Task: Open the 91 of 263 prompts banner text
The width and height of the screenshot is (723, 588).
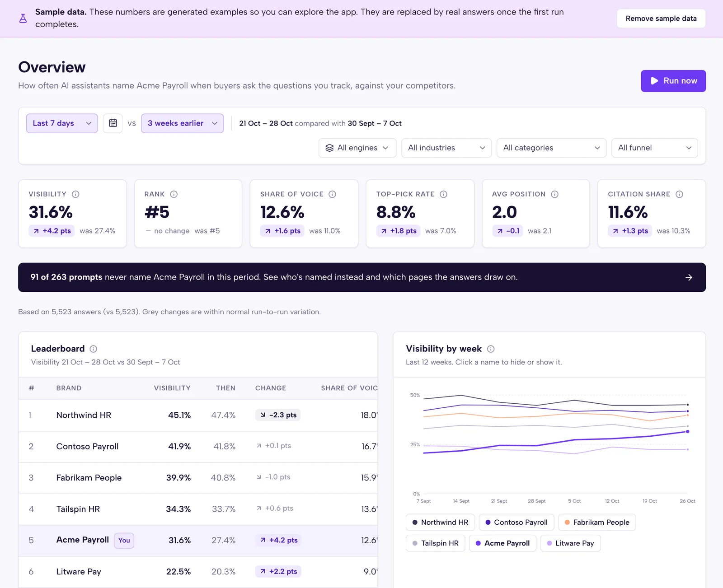Action: click(x=274, y=277)
